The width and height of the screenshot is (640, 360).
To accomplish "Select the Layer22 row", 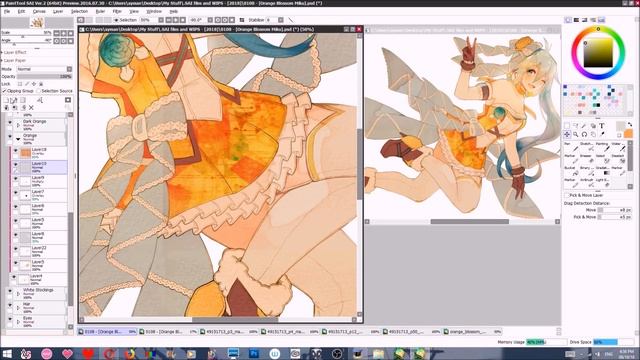I will coord(39,251).
